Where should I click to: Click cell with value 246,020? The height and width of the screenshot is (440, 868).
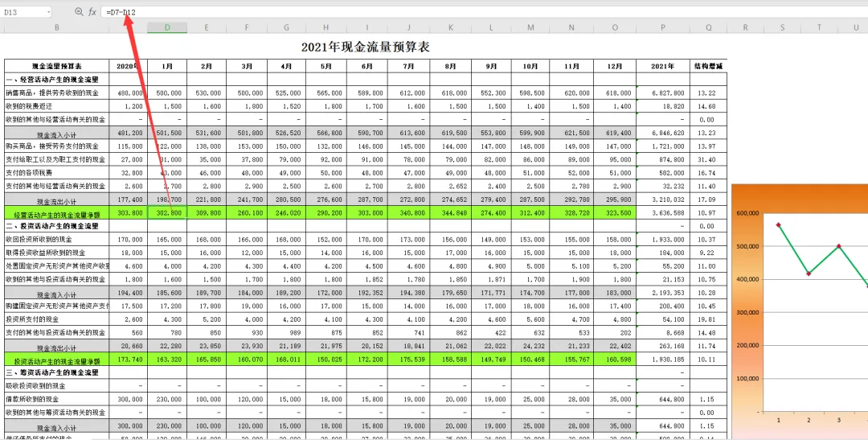[286, 213]
